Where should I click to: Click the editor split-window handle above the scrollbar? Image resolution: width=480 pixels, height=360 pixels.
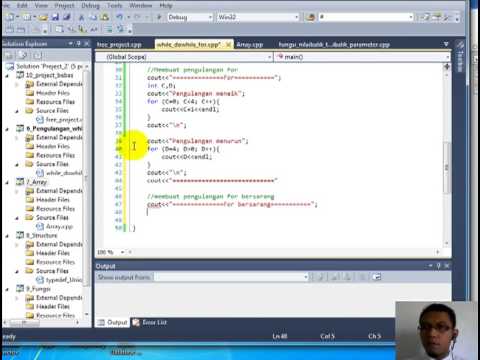(x=447, y=67)
